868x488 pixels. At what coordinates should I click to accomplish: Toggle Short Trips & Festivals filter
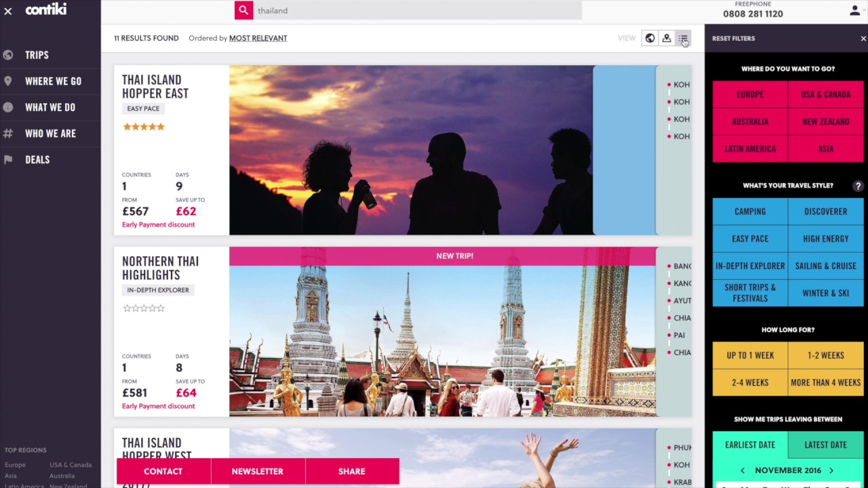click(x=750, y=293)
